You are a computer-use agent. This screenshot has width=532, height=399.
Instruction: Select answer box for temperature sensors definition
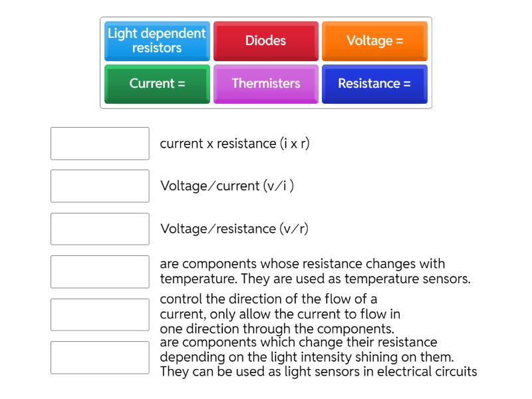(x=100, y=271)
